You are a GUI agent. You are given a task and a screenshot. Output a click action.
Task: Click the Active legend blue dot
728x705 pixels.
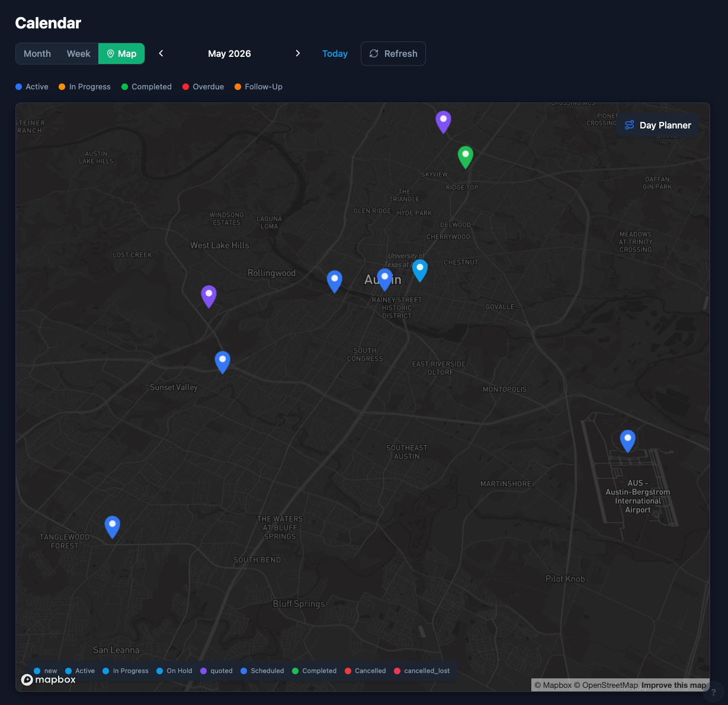19,87
